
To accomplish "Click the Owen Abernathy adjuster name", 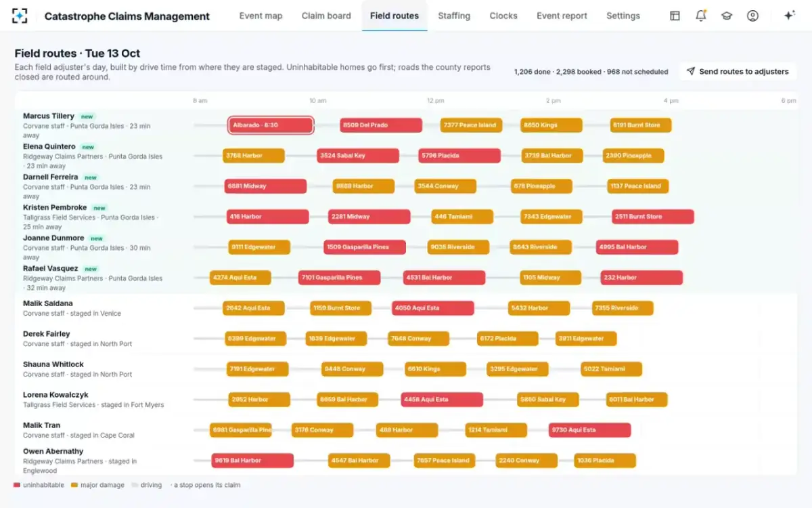I will pyautogui.click(x=53, y=451).
